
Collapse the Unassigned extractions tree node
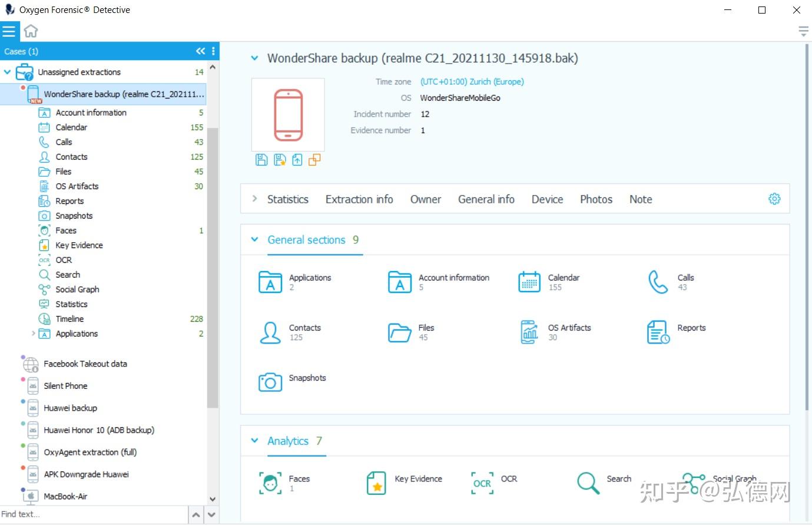tap(7, 72)
